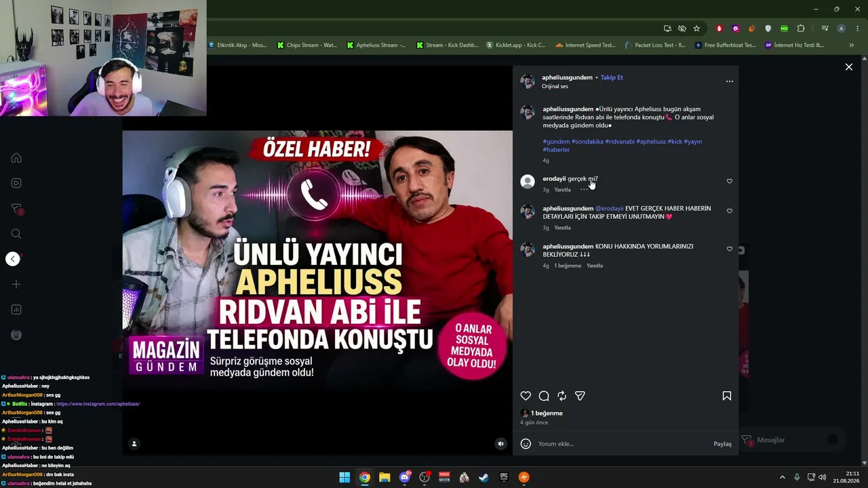Viewport: 868px width, 488px height.
Task: Bookmark this page with star icon
Action: pos(696,28)
